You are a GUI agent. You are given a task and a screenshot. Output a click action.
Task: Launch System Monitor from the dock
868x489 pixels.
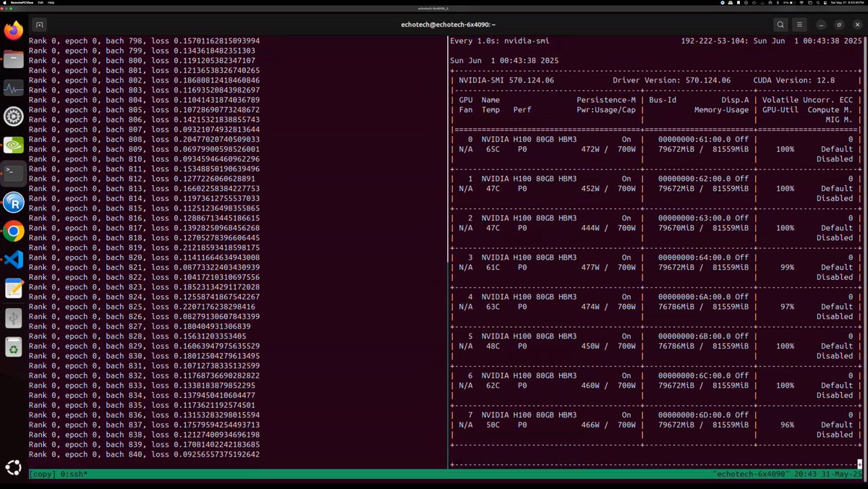click(14, 88)
